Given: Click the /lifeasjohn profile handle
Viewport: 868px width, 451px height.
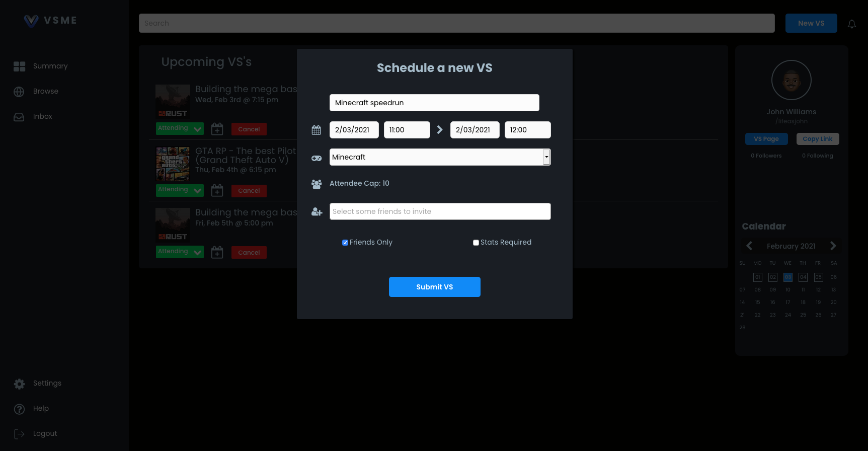Looking at the screenshot, I should [792, 121].
